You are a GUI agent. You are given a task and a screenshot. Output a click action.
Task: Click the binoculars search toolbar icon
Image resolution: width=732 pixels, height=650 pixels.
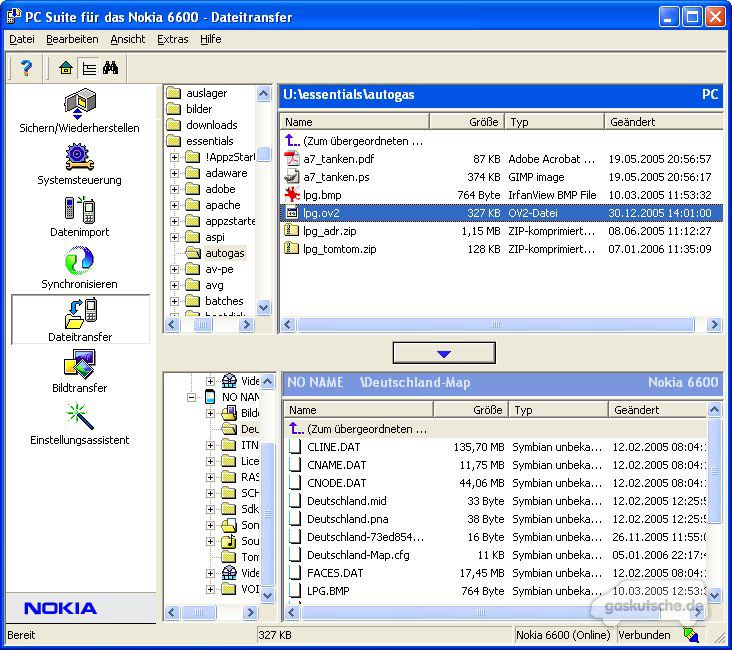(x=111, y=68)
